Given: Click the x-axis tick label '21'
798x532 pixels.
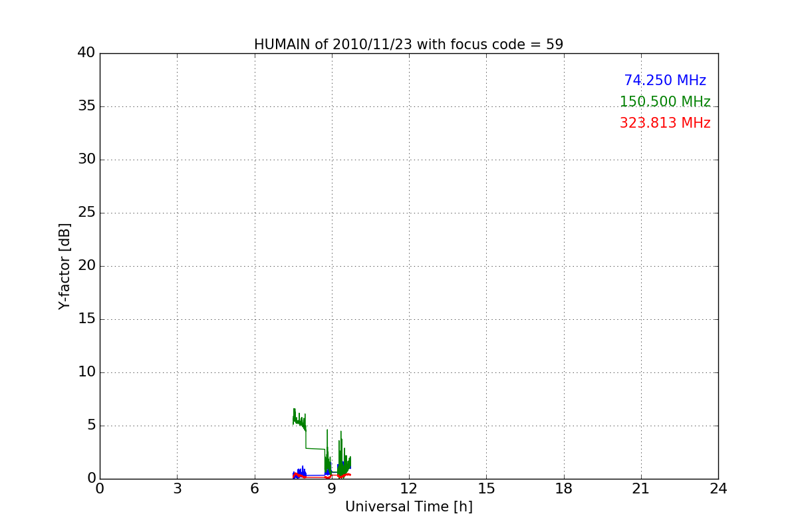Looking at the screenshot, I should coord(641,489).
